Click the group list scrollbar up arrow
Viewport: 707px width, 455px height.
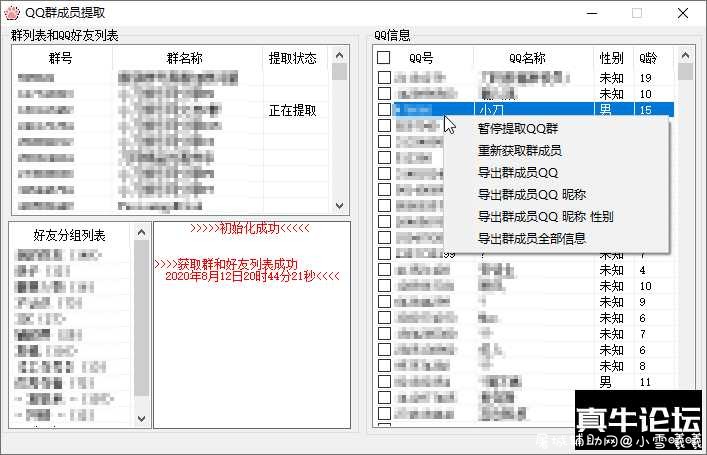[x=340, y=55]
